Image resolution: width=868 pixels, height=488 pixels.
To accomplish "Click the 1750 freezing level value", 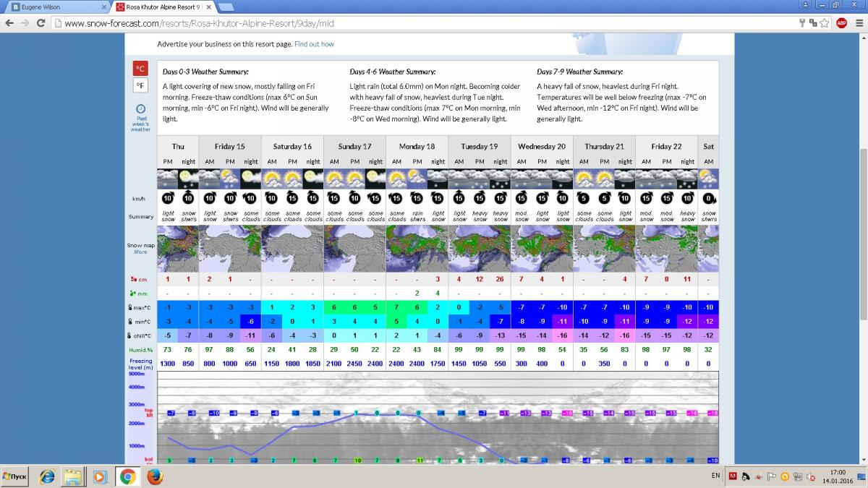I will click(438, 363).
